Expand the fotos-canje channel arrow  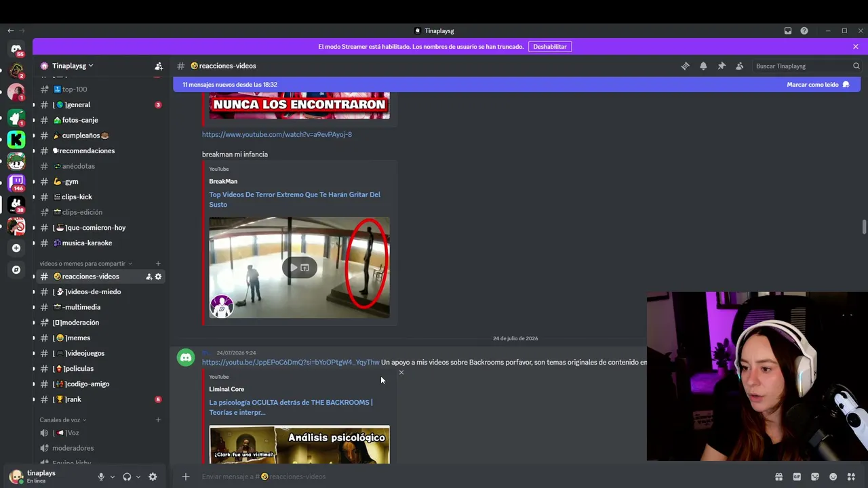34,120
